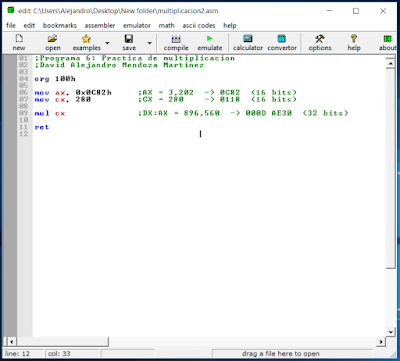The height and width of the screenshot is (361, 400).
Task: Minimize the emu8086 editor window
Action: click(330, 11)
